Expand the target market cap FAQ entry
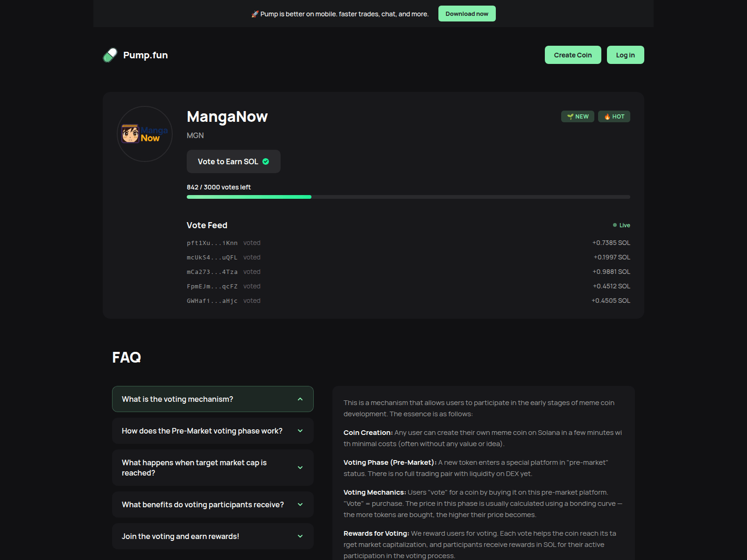The image size is (747, 560). [x=212, y=468]
